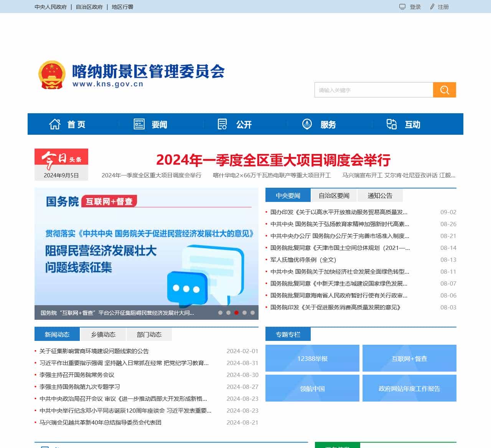Screen dimensions: 491x448
Task: Click the 12388举报 banner
Action: (x=312, y=358)
